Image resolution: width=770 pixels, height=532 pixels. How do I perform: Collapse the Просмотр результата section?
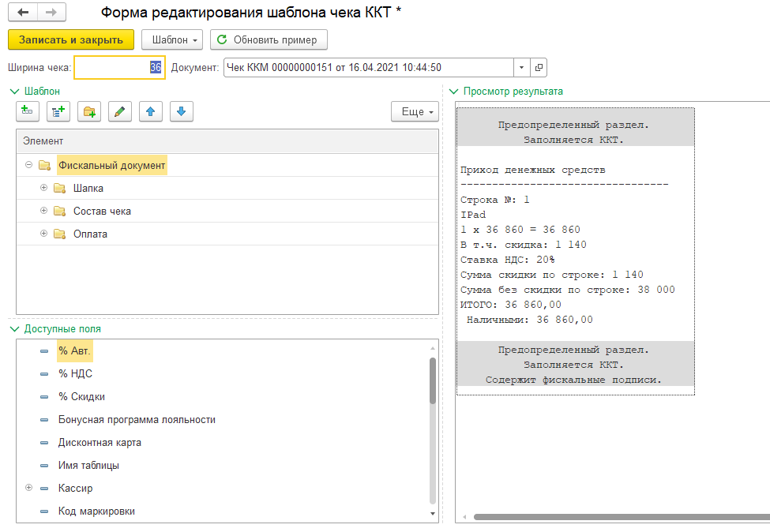(454, 92)
